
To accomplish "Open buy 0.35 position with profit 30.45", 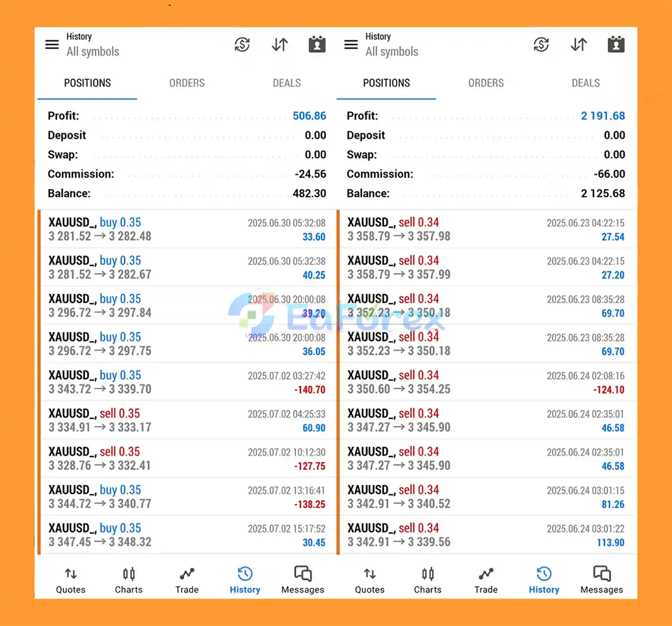I will [x=187, y=536].
